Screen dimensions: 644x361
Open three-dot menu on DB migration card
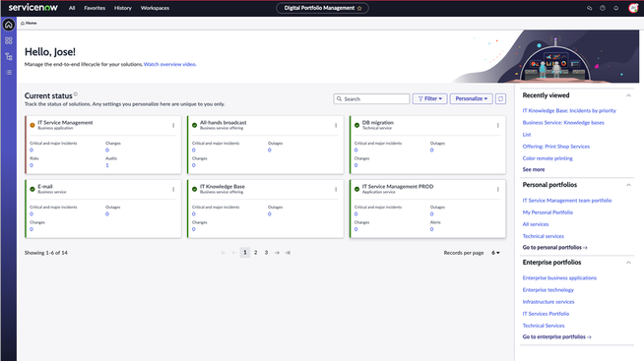[498, 125]
